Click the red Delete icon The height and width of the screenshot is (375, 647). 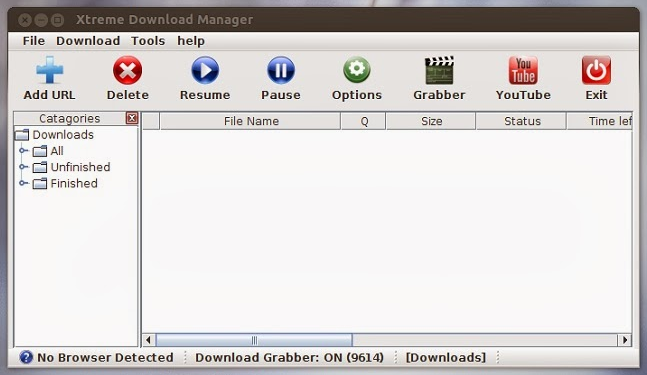coord(128,71)
